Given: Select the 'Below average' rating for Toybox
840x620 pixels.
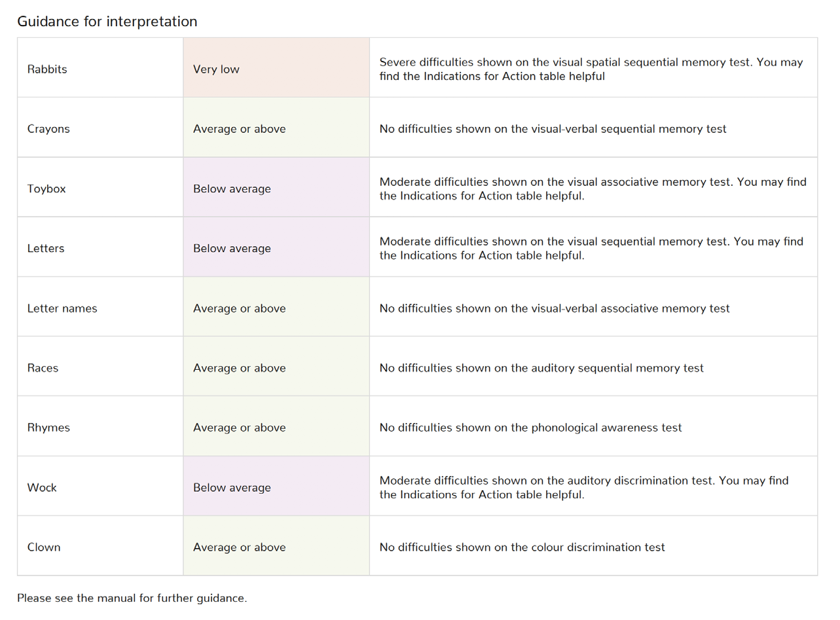Looking at the screenshot, I should click(x=276, y=187).
